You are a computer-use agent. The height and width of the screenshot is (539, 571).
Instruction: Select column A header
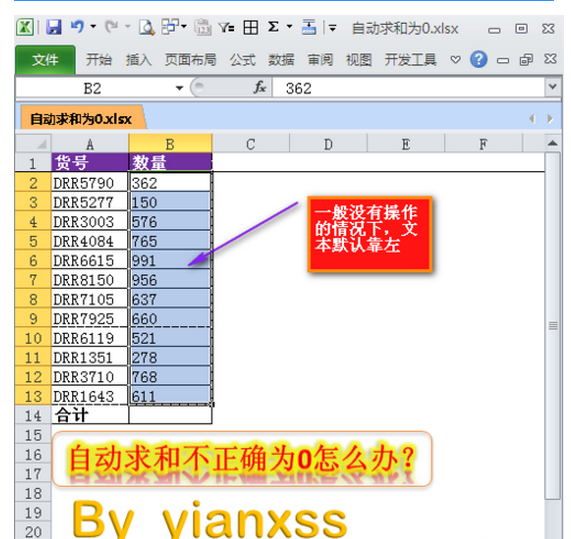[x=90, y=144]
